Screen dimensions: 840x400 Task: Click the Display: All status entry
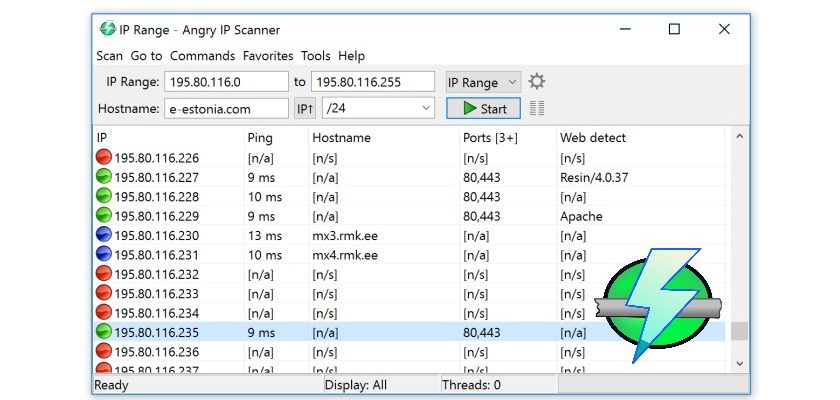(356, 384)
